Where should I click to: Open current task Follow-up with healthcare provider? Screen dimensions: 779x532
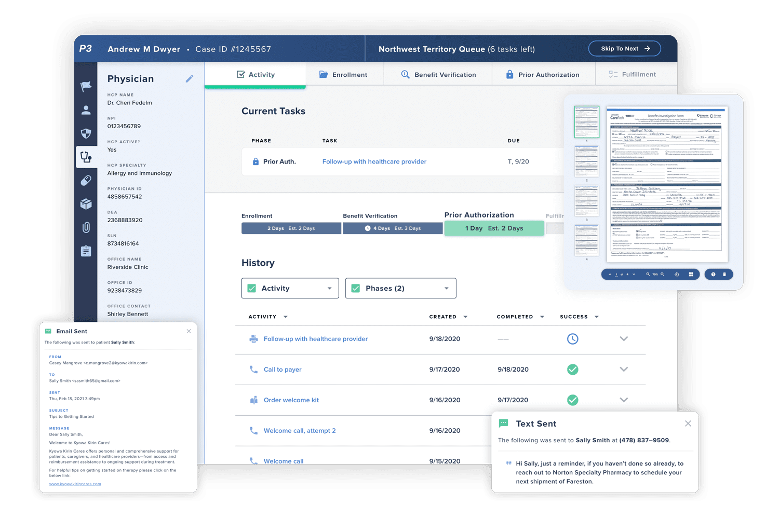click(374, 161)
